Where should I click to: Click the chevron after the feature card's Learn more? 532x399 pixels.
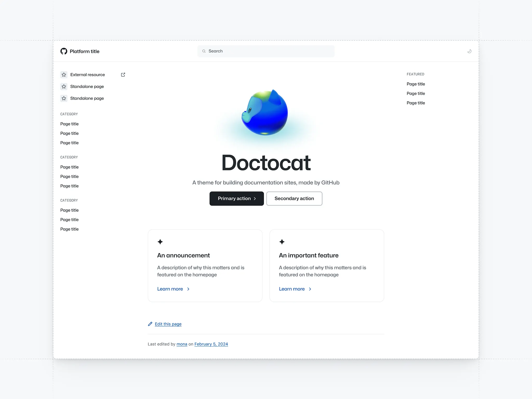point(310,289)
